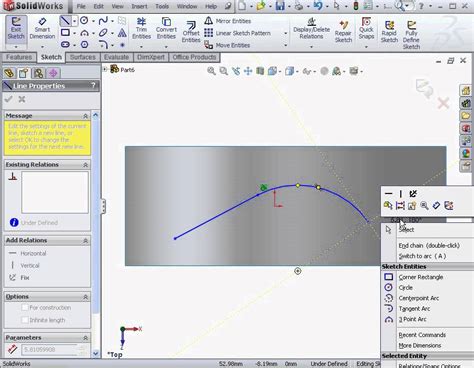Expand the Part6 tree node
The height and width of the screenshot is (368, 474).
click(105, 69)
